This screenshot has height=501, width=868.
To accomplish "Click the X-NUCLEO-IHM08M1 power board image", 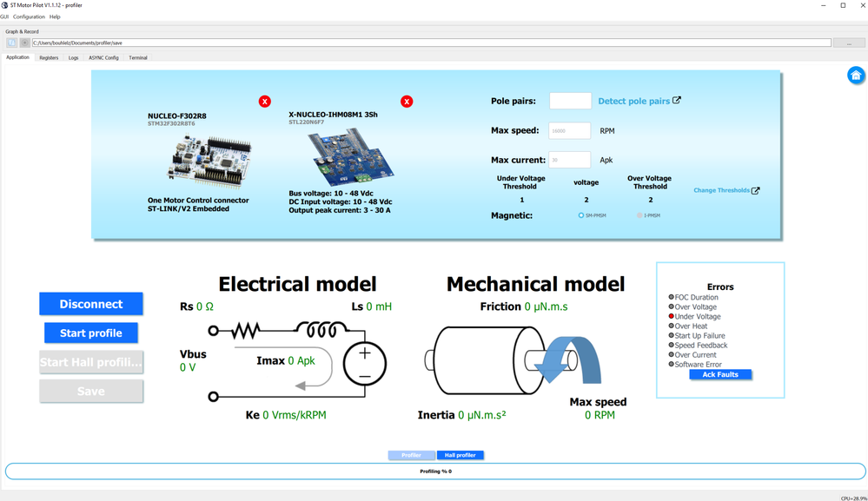I will click(351, 158).
